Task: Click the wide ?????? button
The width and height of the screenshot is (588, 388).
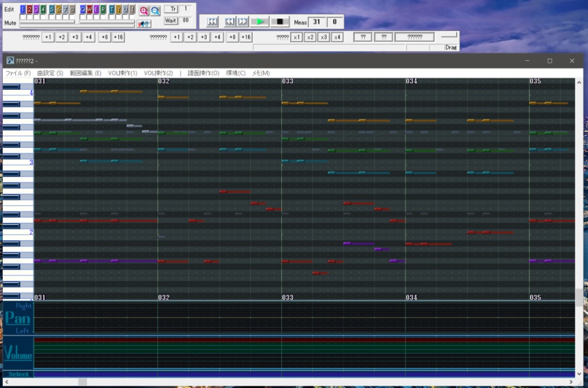Action: (x=415, y=37)
